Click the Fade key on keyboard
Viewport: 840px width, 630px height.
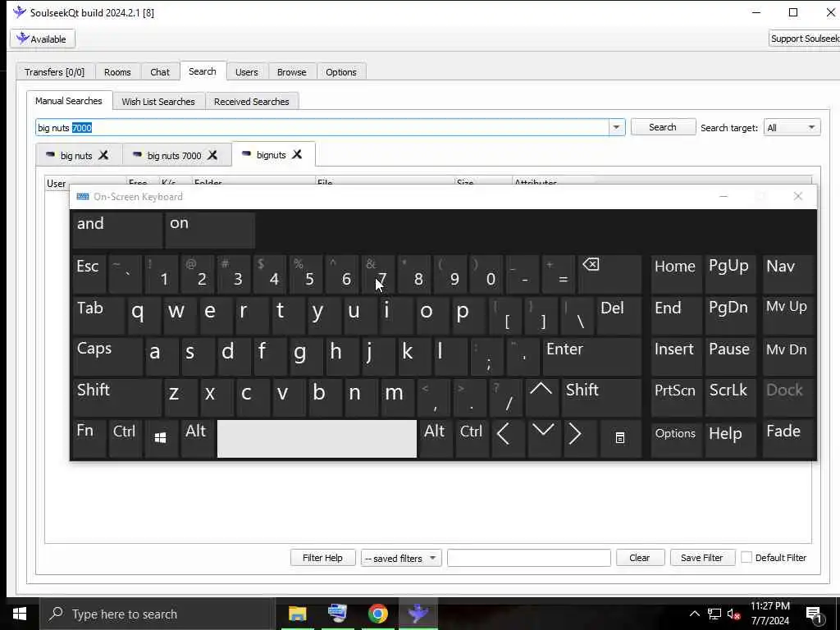click(787, 438)
